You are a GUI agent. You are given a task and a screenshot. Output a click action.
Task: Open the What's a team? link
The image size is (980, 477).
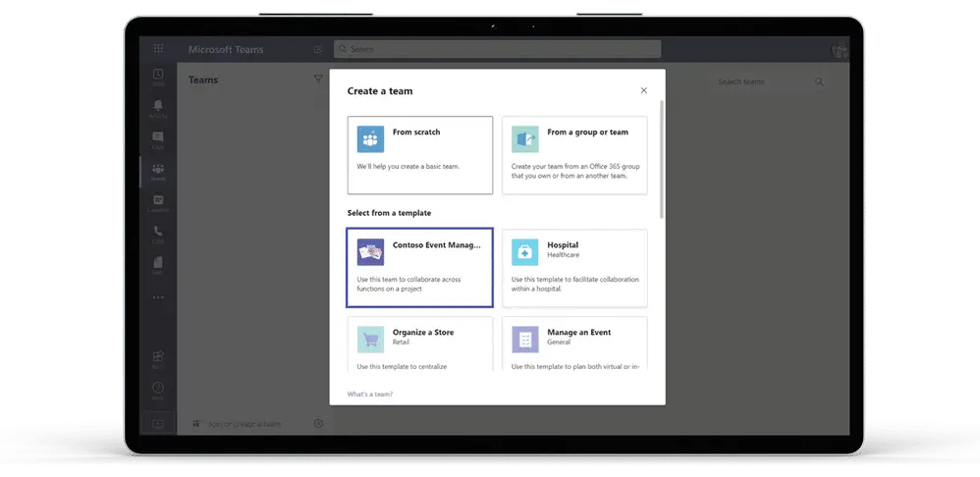click(x=370, y=394)
